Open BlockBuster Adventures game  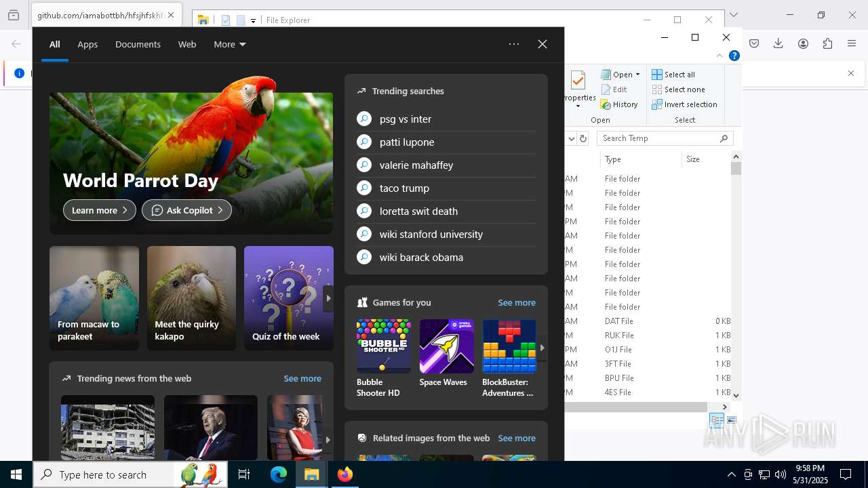point(509,358)
